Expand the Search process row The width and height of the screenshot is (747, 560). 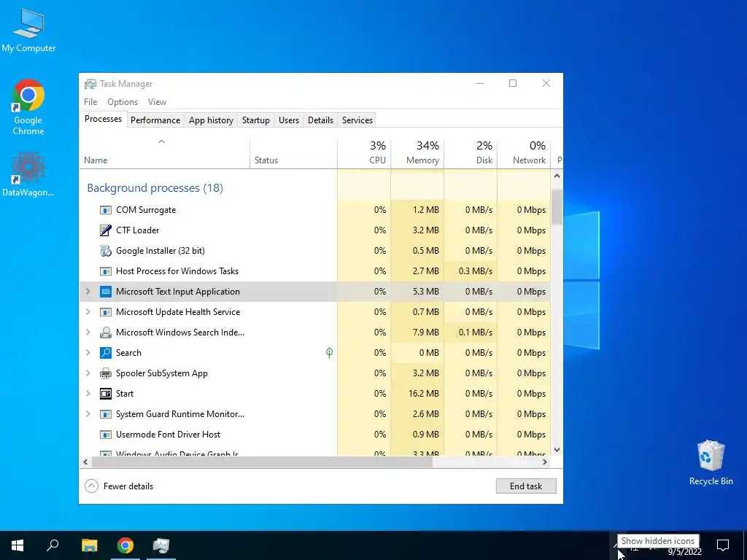pos(88,353)
